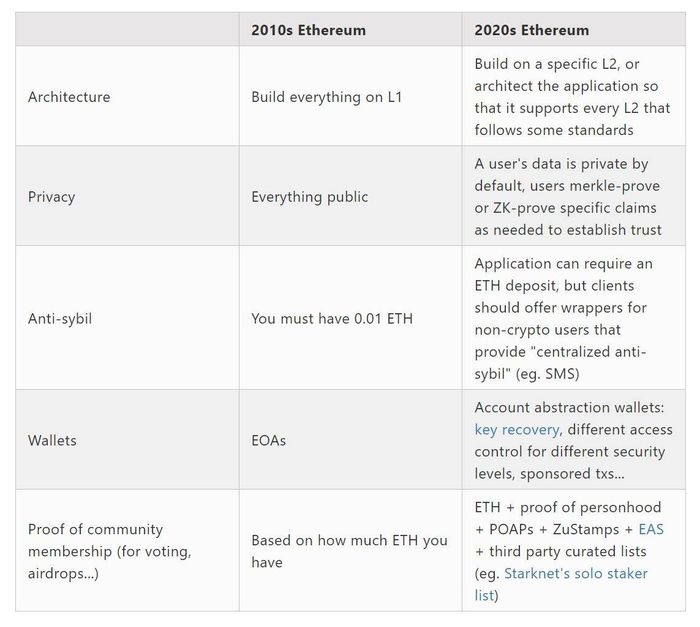
Task: Click the Privacy row label
Action: tap(51, 197)
